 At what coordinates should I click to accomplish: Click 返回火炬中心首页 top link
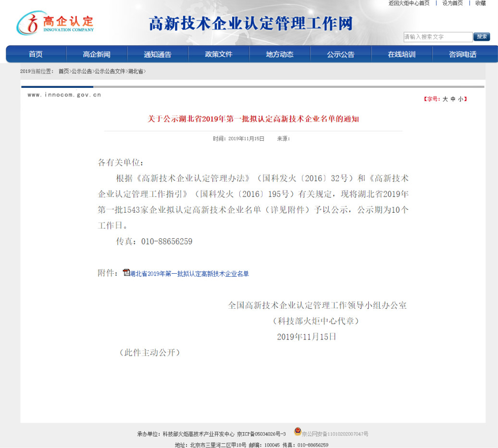point(409,3)
